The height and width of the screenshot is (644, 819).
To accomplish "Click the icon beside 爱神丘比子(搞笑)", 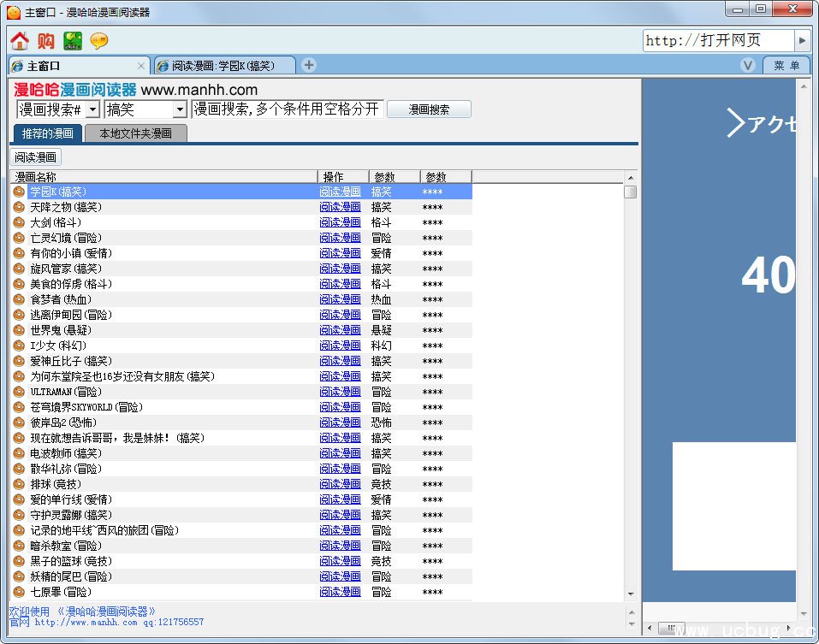I will (x=19, y=361).
